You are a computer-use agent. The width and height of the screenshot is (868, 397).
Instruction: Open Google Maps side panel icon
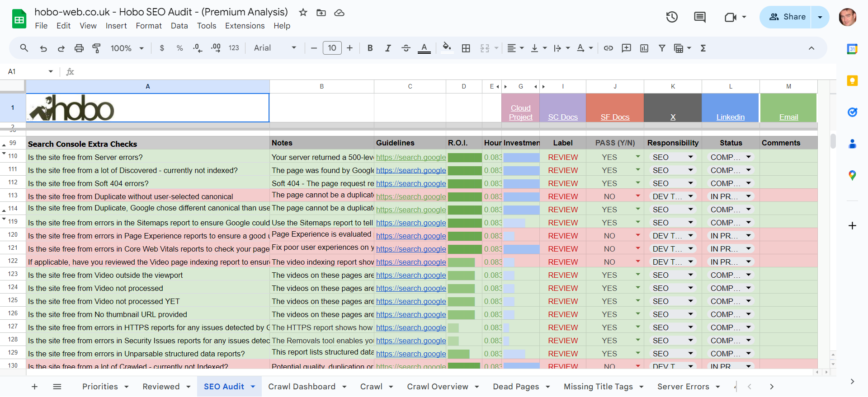(852, 175)
